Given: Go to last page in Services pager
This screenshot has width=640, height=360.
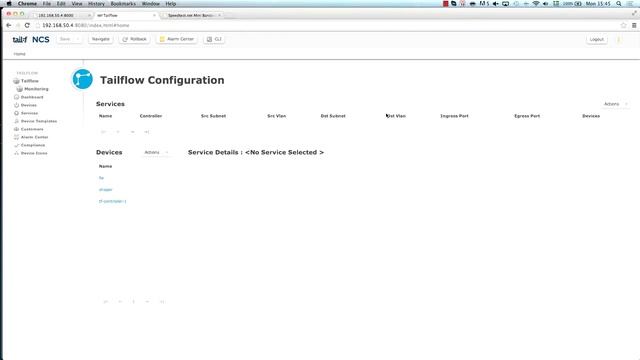Looking at the screenshot, I should pyautogui.click(x=147, y=132).
